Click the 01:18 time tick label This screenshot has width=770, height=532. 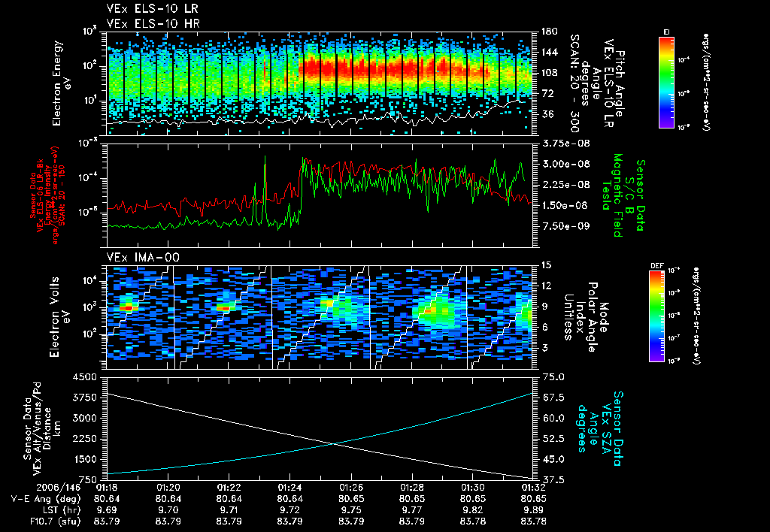107,488
